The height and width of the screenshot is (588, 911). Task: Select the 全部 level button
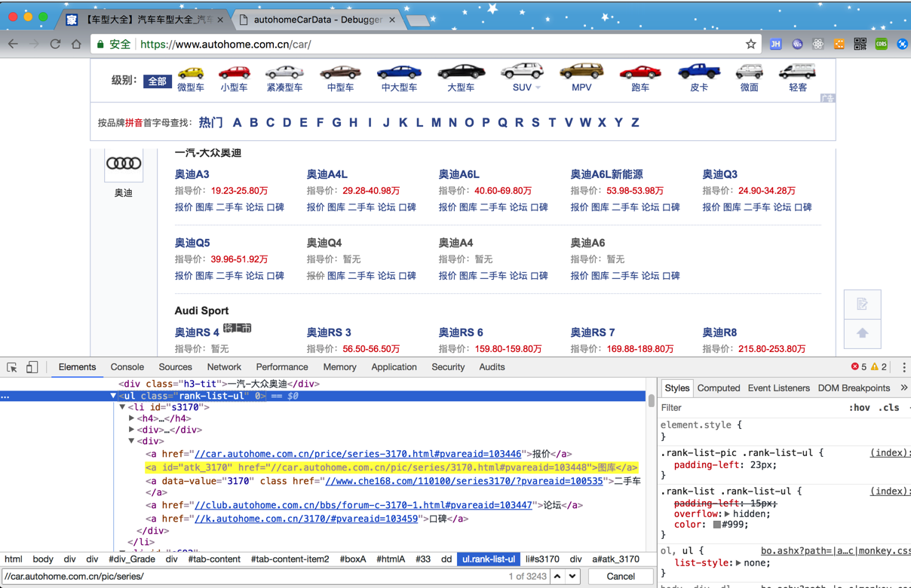pos(157,81)
